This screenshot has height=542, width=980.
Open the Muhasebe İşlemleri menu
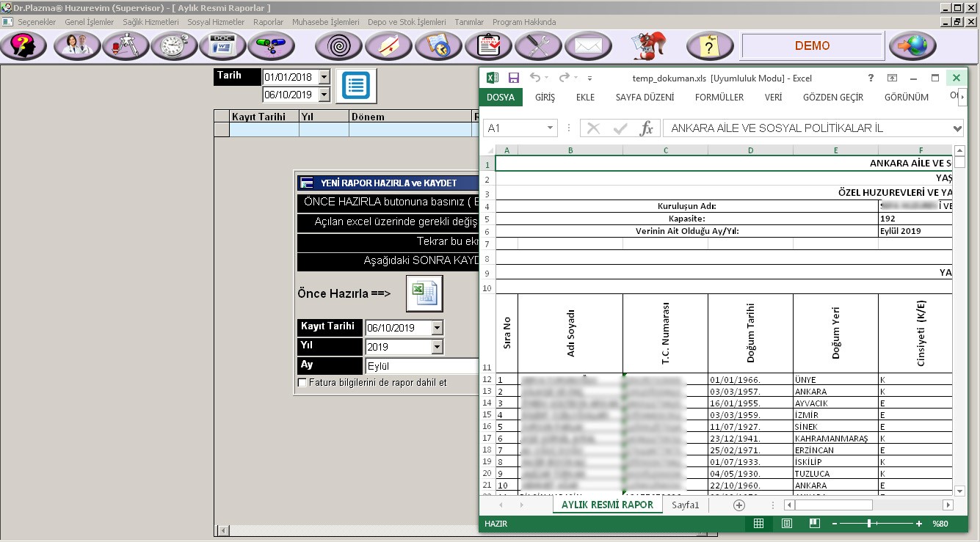click(x=326, y=22)
